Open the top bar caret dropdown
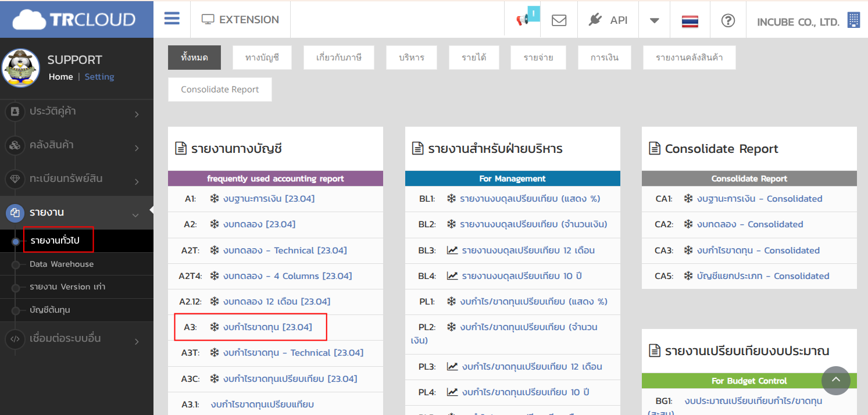Image resolution: width=868 pixels, height=415 pixels. point(654,20)
